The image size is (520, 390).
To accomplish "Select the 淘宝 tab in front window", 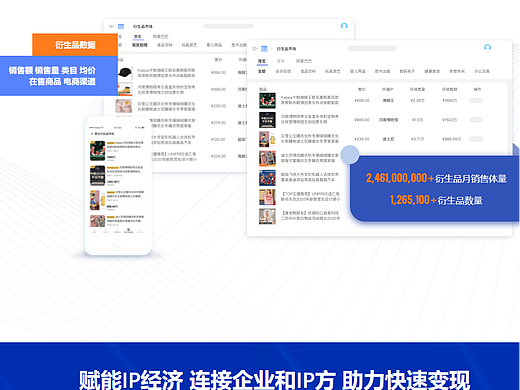I will pos(262,61).
